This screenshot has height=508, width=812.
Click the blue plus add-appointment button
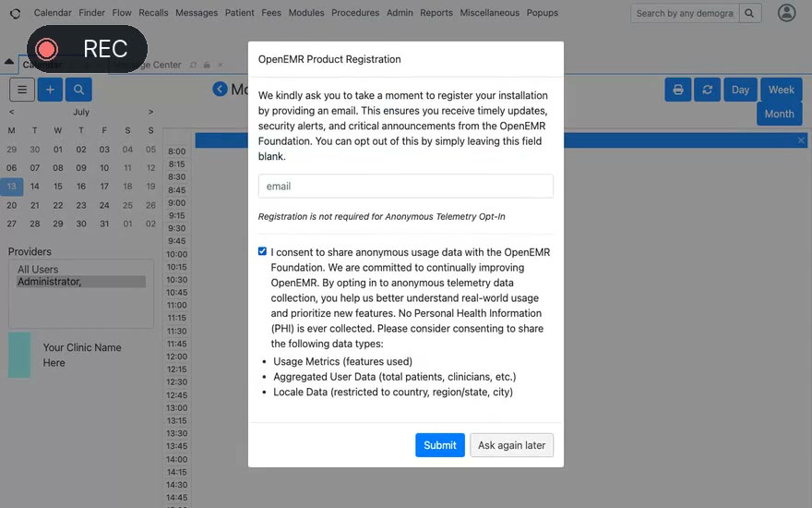point(50,90)
